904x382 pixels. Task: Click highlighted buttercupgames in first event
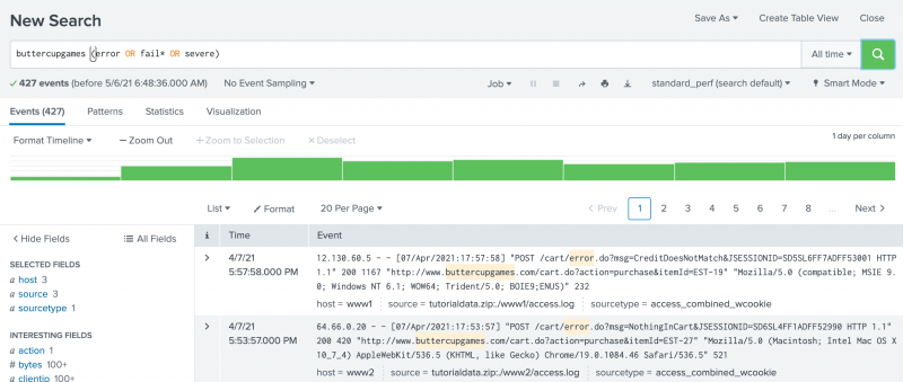click(479, 271)
